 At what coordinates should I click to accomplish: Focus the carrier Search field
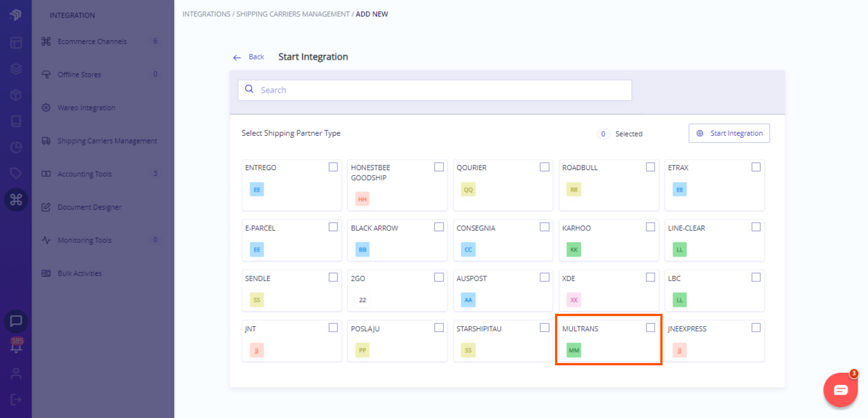(435, 90)
